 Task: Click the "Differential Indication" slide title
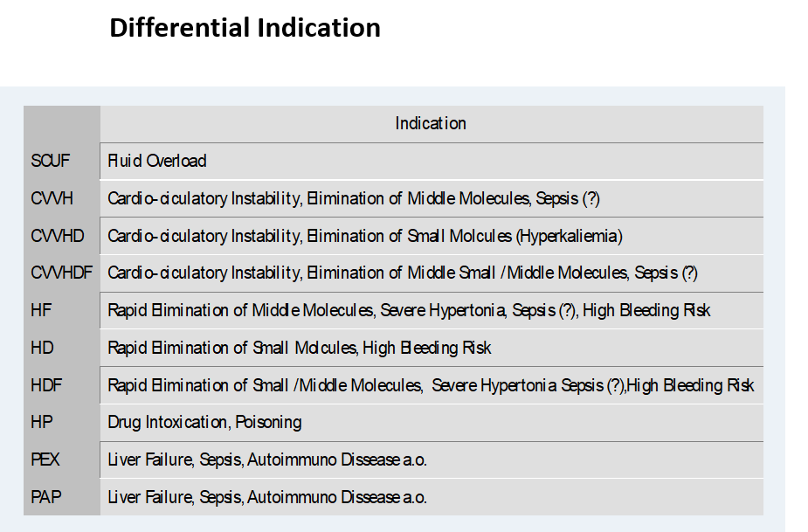point(245,28)
